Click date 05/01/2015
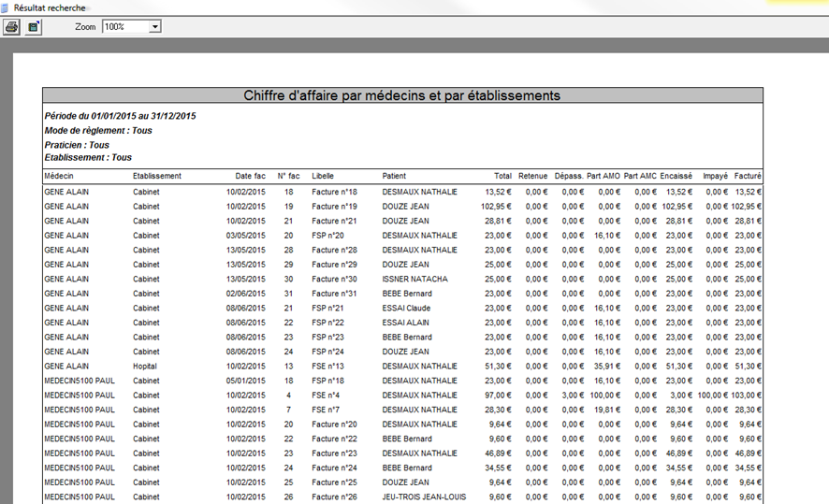Screen dimensions: 829x504 tap(246, 381)
